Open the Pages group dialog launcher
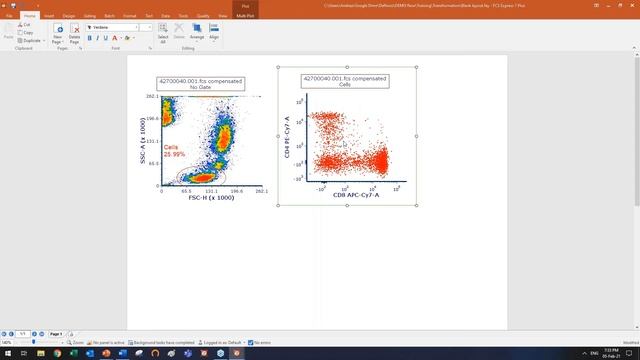 [x=80, y=48]
